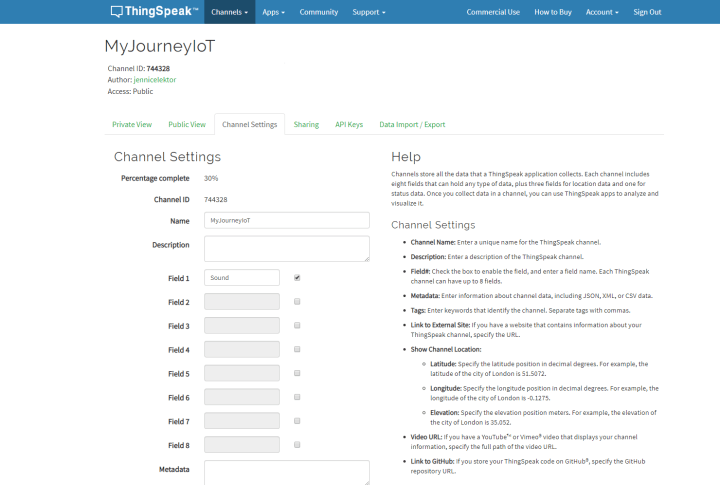
Task: Go to the Community page
Action: click(x=319, y=12)
